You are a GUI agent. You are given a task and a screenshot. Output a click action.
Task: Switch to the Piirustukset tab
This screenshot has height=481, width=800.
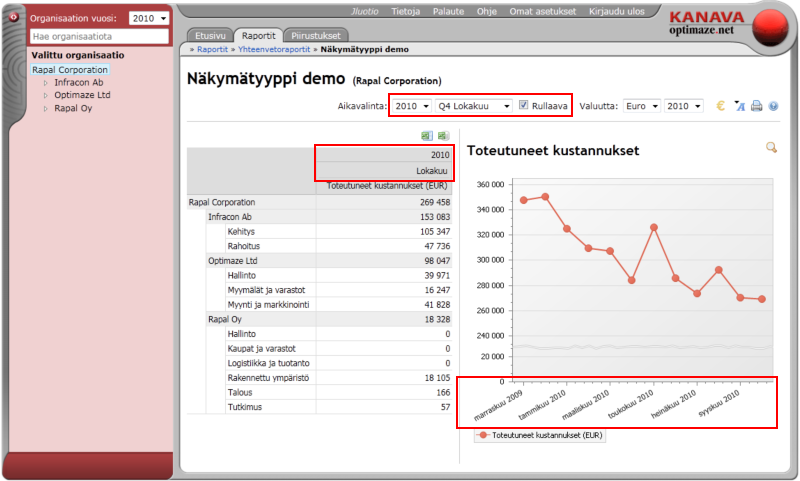click(x=316, y=34)
